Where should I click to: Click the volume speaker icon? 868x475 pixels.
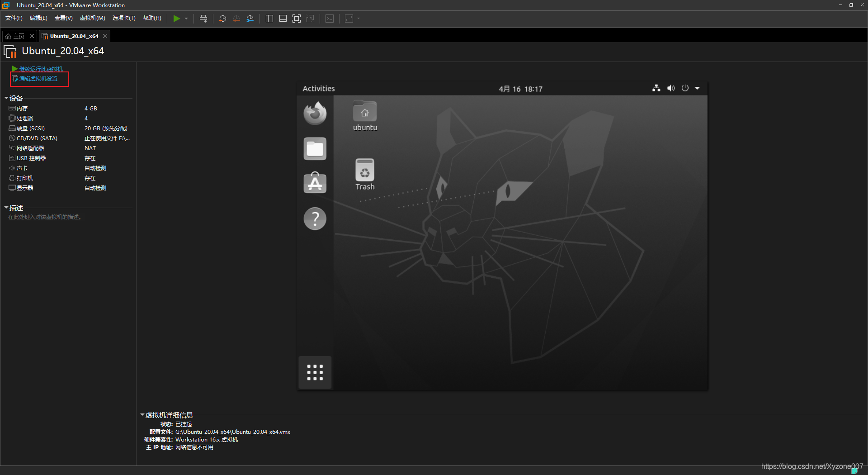(x=671, y=88)
